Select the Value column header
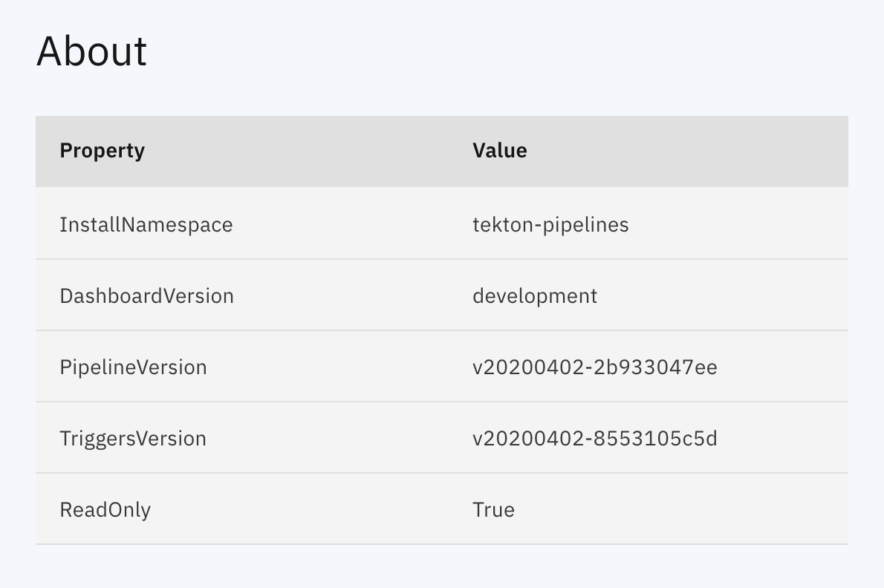This screenshot has height=588, width=884. (500, 151)
